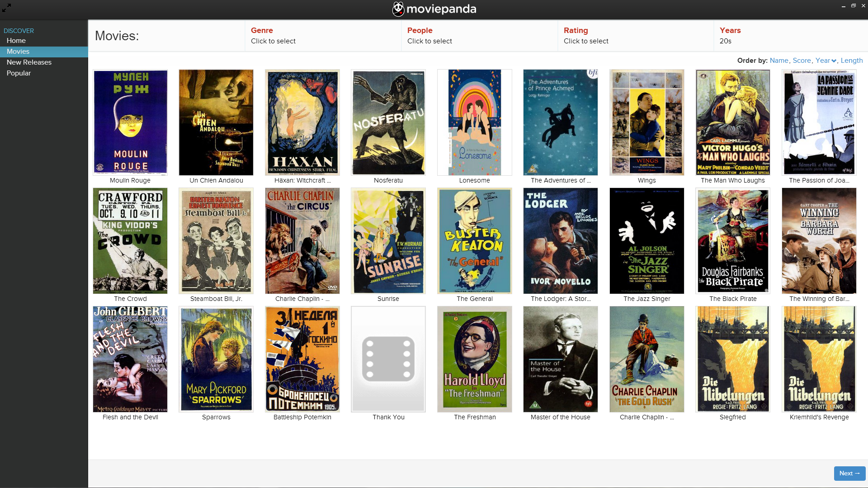Click the 'The Crowd' title text
This screenshot has height=488, width=868.
click(130, 299)
